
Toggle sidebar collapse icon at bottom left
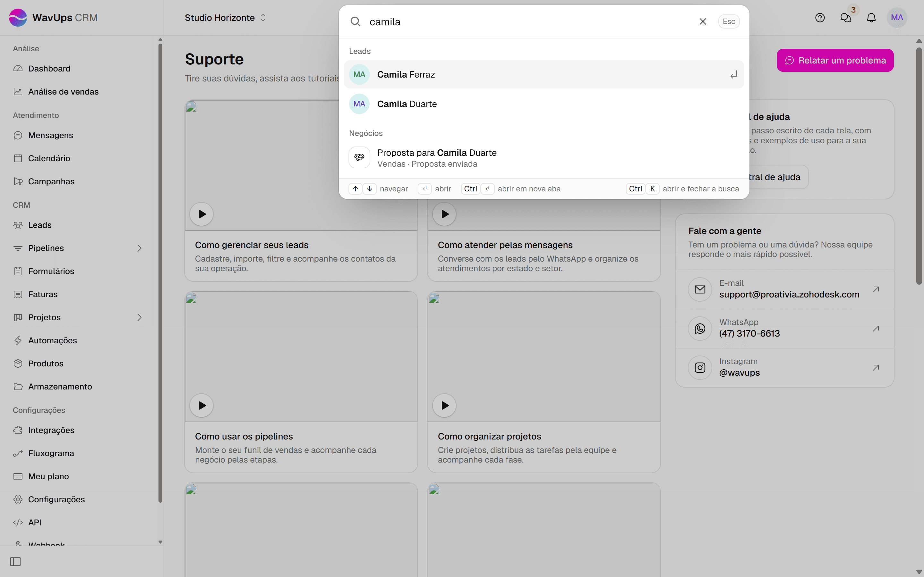coord(15,561)
